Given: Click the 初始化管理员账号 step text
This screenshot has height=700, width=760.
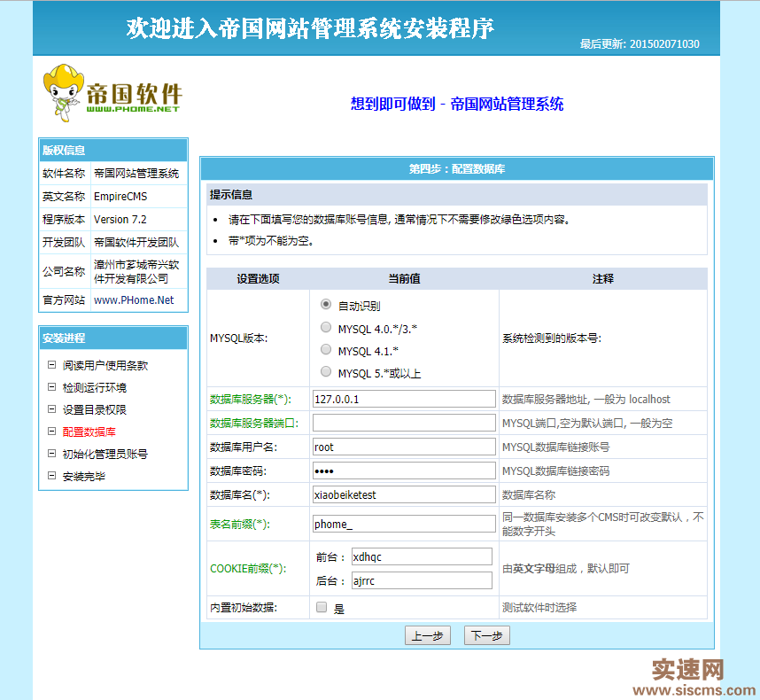Looking at the screenshot, I should (x=105, y=455).
